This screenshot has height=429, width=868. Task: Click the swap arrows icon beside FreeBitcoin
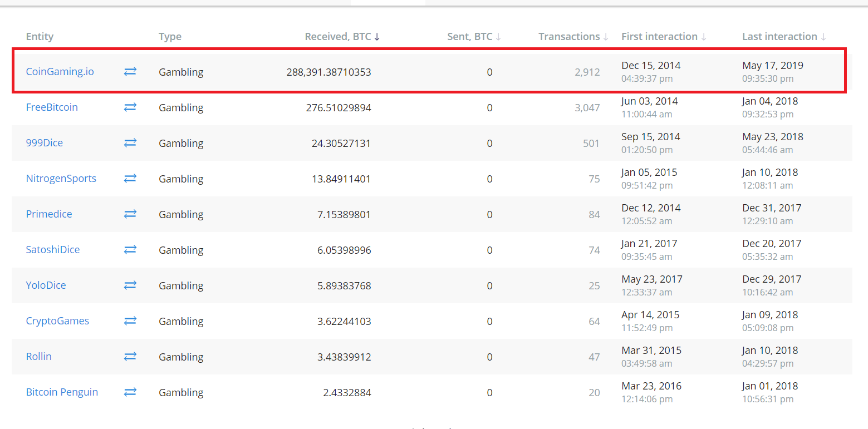130,107
